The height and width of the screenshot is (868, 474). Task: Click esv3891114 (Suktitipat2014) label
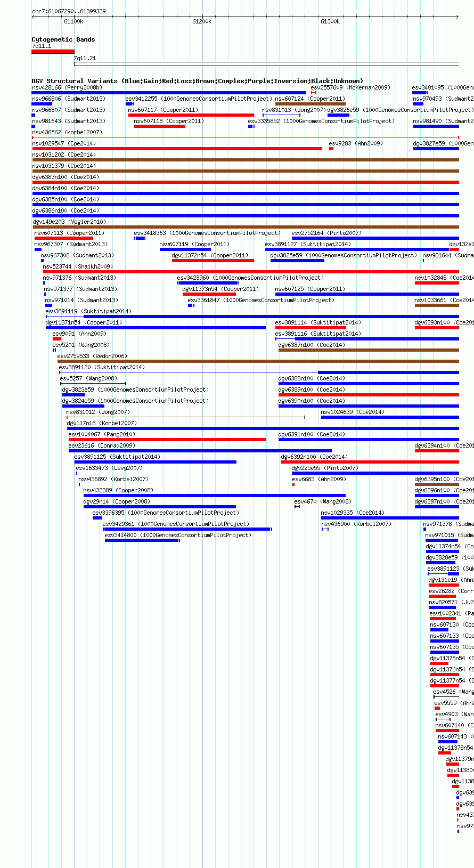[x=318, y=322]
